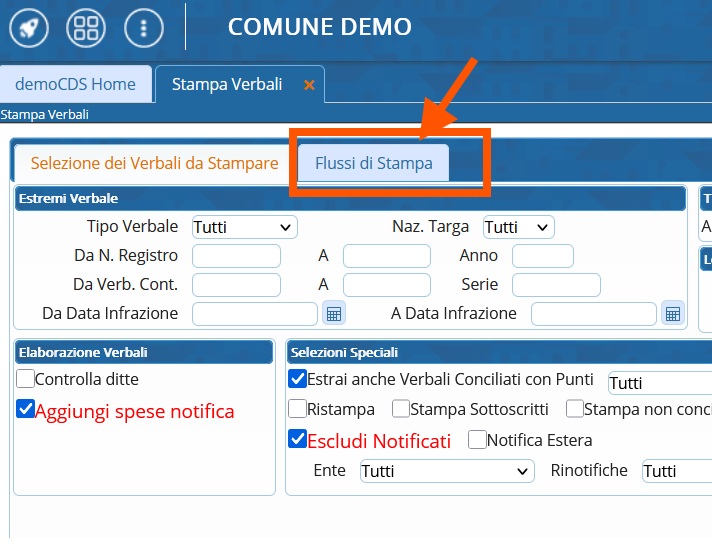Screen dimensions: 712x547
Task: Expand the Tipo Verbale dropdown
Action: (244, 227)
